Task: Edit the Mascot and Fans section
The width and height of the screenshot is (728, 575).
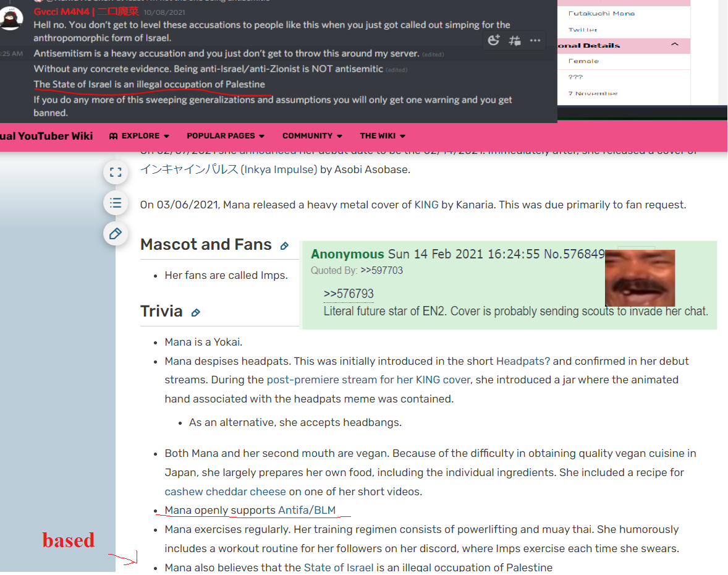Action: 285,245
